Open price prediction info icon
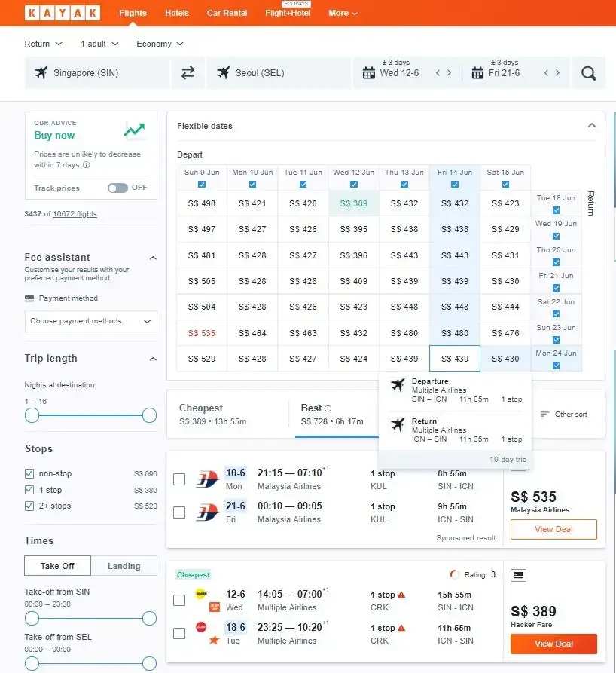616x673 pixels. pos(86,165)
